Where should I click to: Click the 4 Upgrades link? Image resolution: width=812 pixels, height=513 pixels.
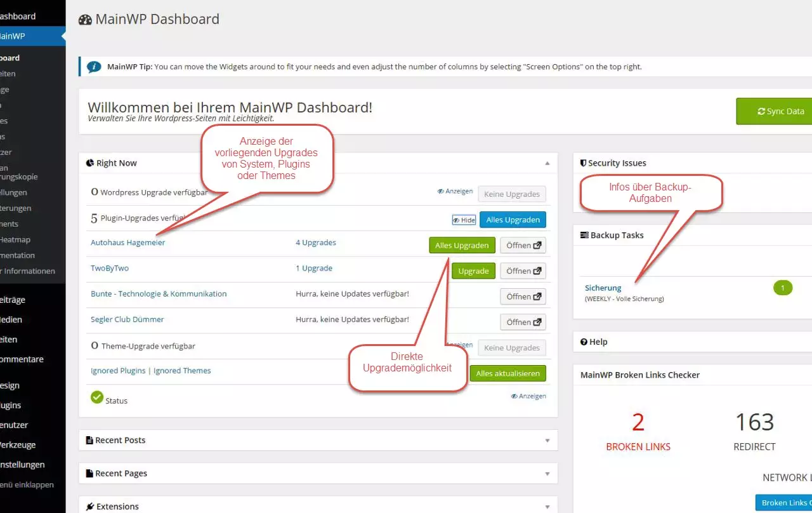point(316,243)
